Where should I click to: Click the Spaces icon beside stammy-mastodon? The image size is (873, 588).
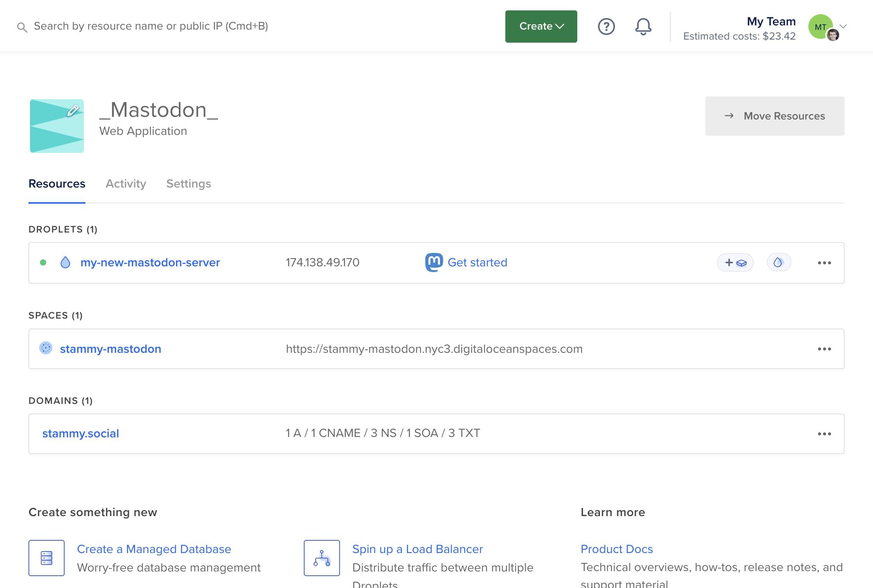point(46,348)
